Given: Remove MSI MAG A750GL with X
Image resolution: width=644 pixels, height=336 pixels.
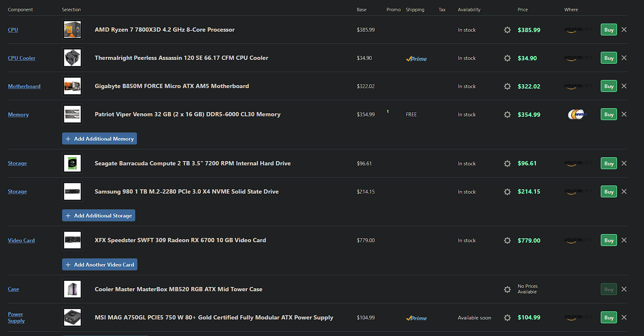Looking at the screenshot, I should coord(624,317).
